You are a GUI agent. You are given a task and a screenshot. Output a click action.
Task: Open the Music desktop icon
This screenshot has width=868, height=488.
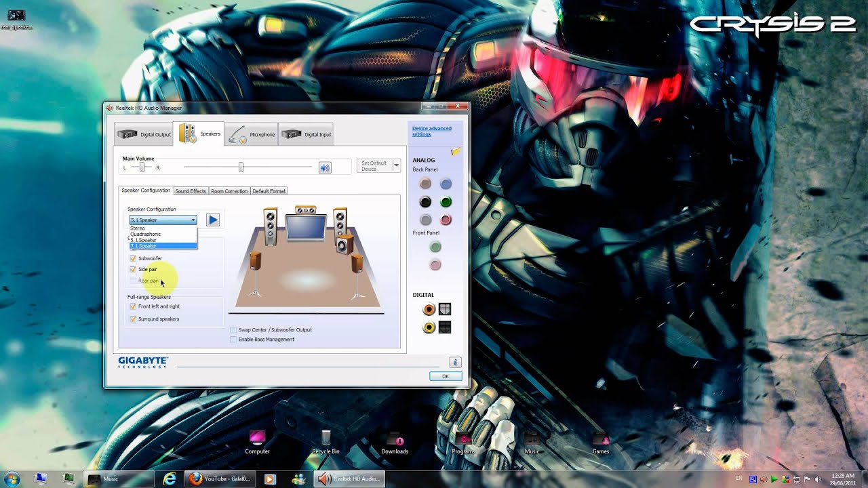point(532,443)
